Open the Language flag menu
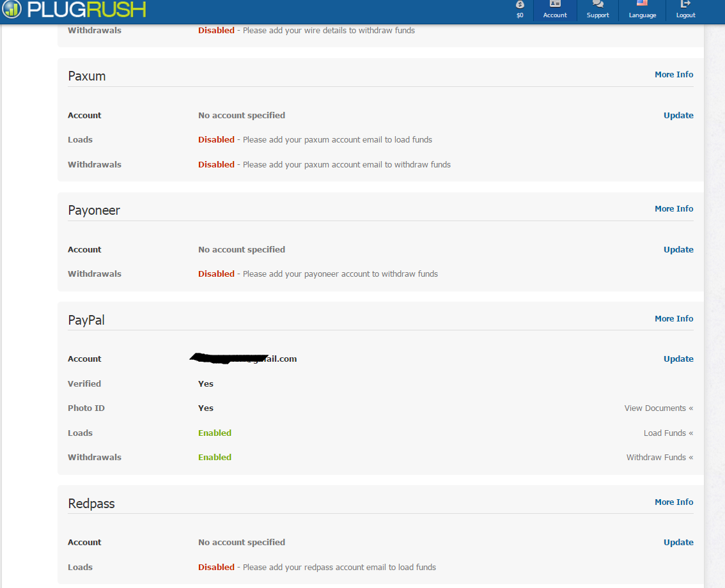This screenshot has width=725, height=588. [x=643, y=9]
